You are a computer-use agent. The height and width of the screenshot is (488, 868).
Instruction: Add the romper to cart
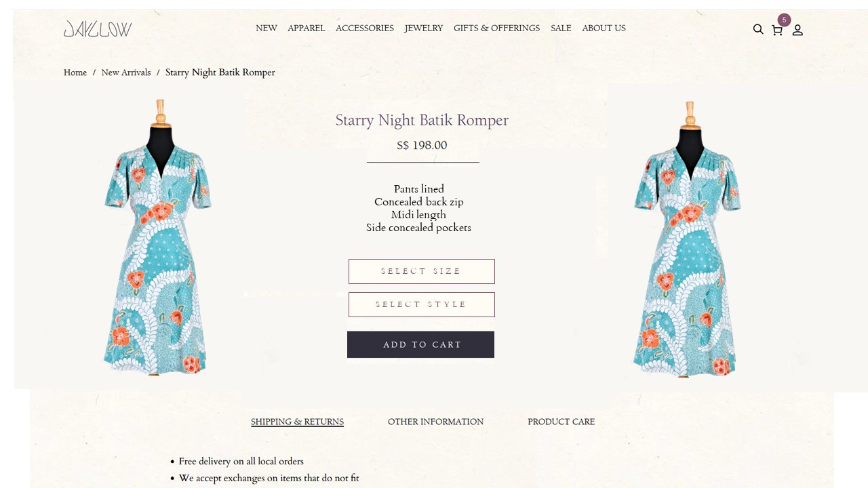(x=420, y=344)
